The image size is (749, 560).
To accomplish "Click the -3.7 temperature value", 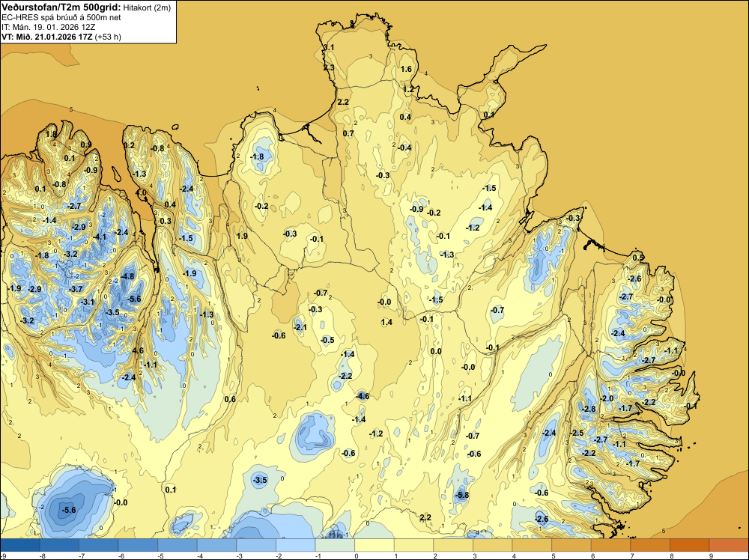I will [76, 289].
